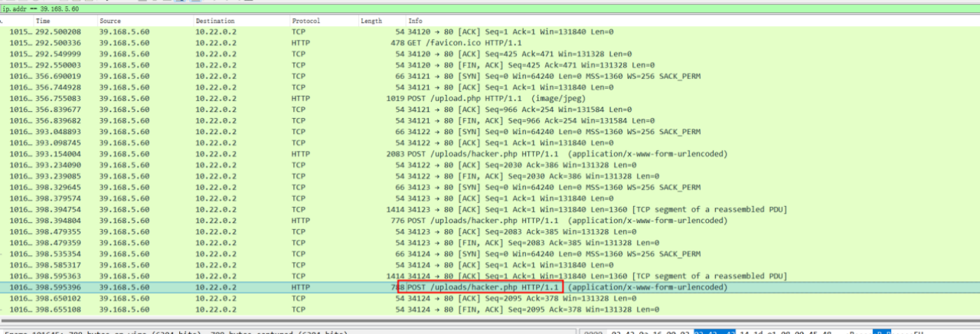This screenshot has height=334, width=980.
Task: Select the hacker.php POST packet with length 2083
Action: pos(490,154)
